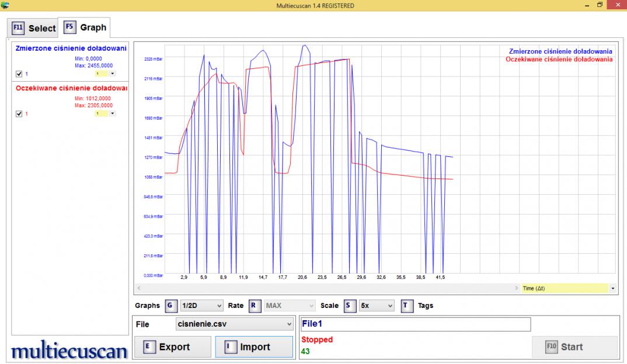
Task: Click the graph horizontal scrollbar right arrow
Action: pyautogui.click(x=516, y=288)
